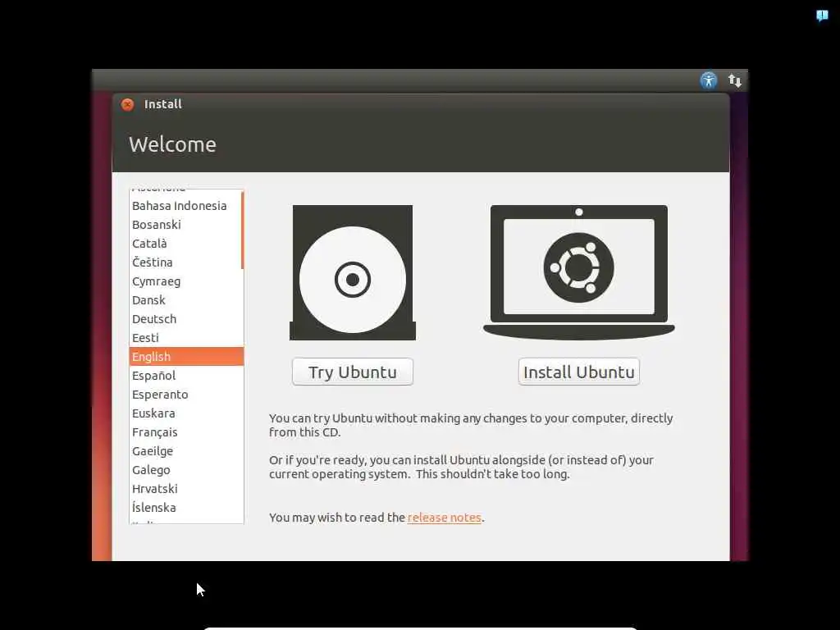The width and height of the screenshot is (840, 630).
Task: Open the release notes link
Action: tap(444, 518)
